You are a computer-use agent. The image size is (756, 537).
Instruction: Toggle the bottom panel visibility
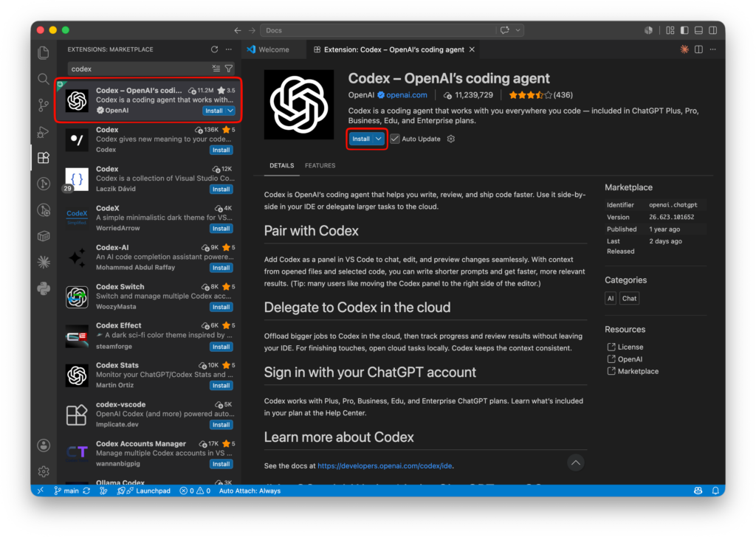[698, 30]
